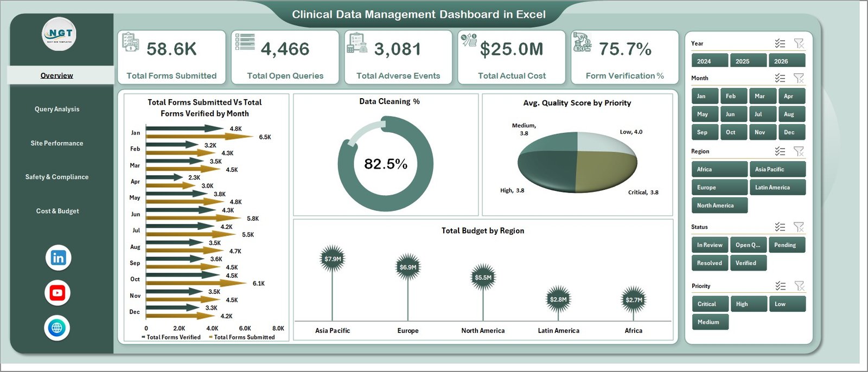The height and width of the screenshot is (372, 868).
Task: Click the Form Verification % card icon
Action: [583, 42]
